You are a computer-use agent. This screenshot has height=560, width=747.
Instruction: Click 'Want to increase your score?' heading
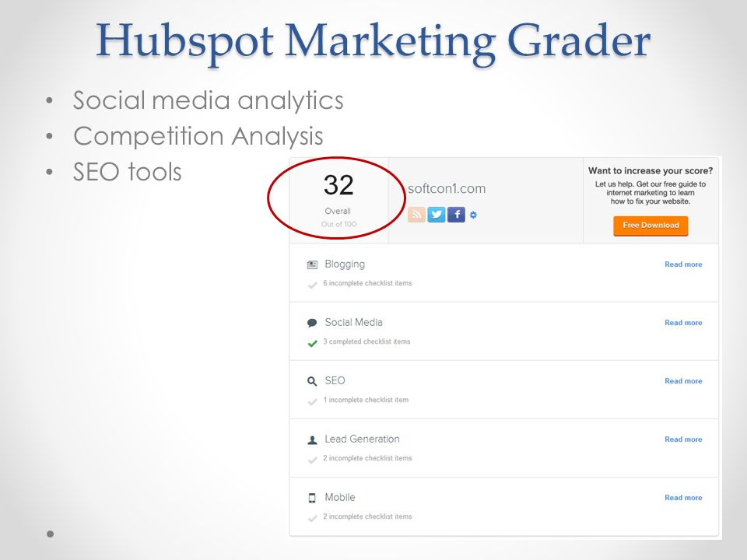pyautogui.click(x=651, y=171)
